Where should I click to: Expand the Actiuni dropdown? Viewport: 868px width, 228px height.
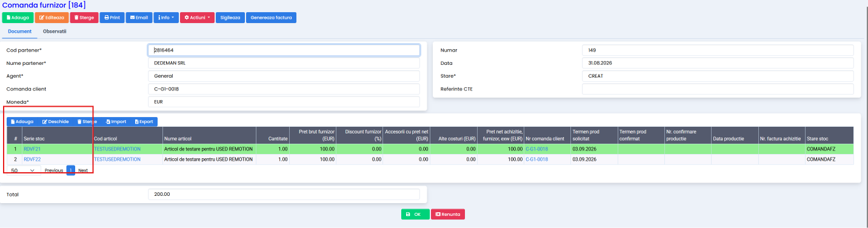(198, 18)
